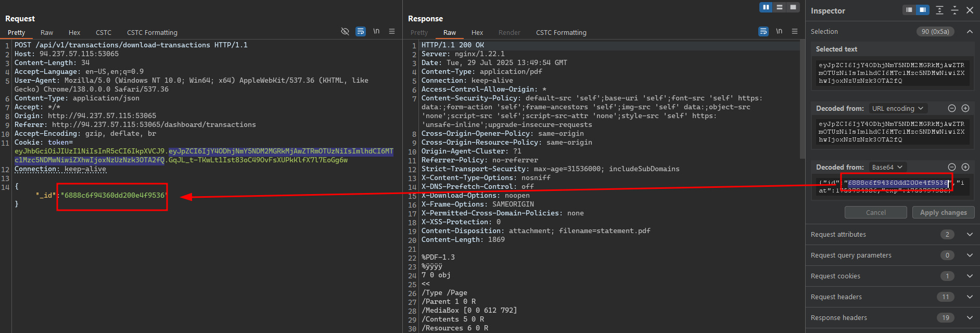Screen dimensions: 980x333
Task: Switch to Response Pretty tab
Action: (419, 32)
